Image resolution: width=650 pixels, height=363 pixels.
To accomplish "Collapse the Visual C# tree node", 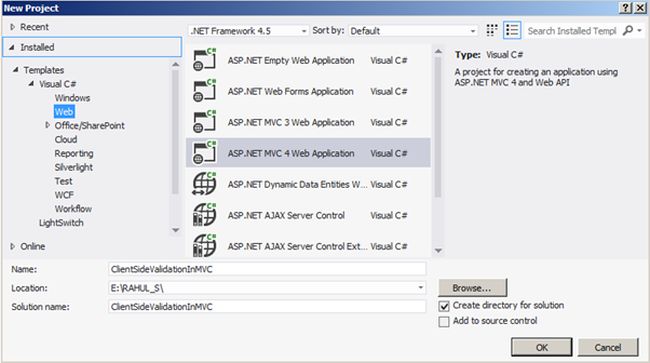I will point(32,84).
